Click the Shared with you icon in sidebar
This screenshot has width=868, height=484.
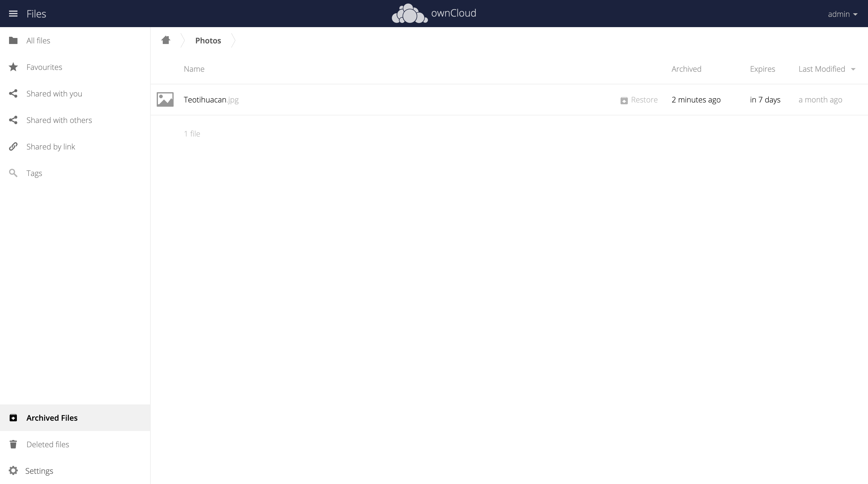coord(13,93)
